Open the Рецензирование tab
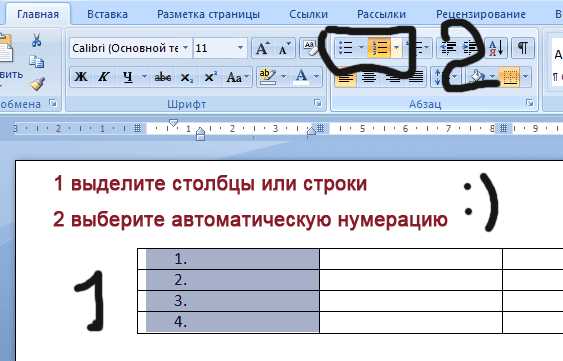563x361 pixels. tap(481, 14)
